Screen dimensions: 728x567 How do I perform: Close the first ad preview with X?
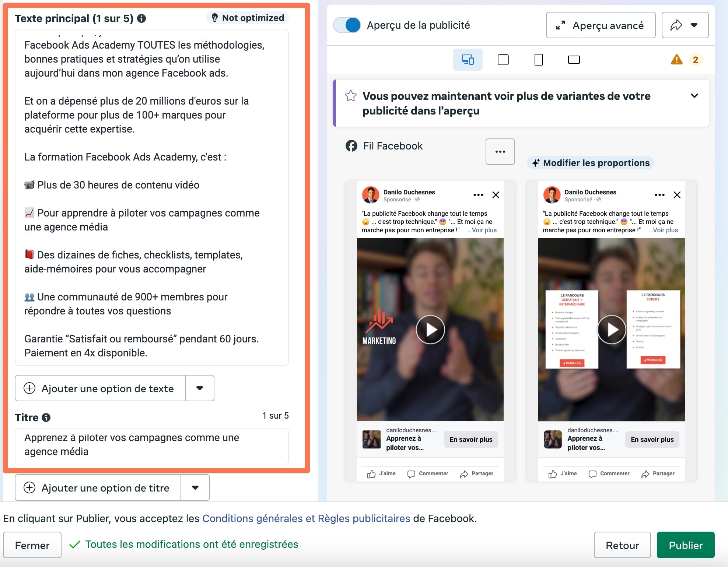[496, 195]
